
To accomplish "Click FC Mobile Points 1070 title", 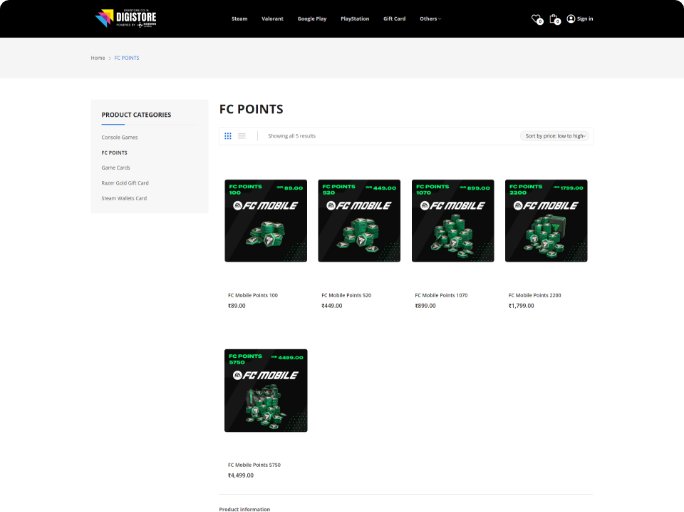I will tap(441, 295).
